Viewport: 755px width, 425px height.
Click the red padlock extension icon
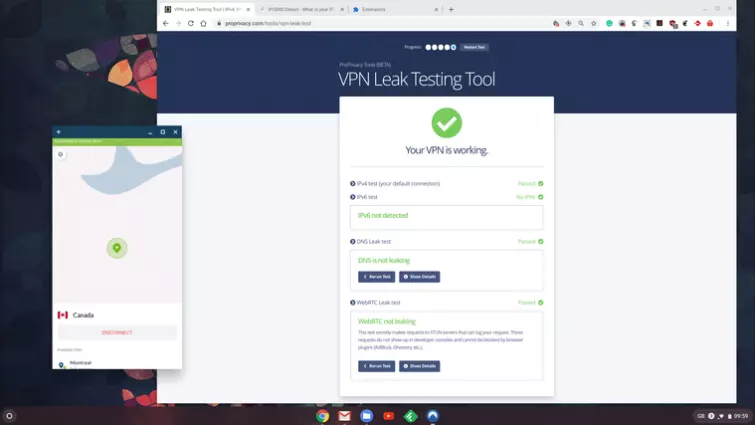[710, 23]
